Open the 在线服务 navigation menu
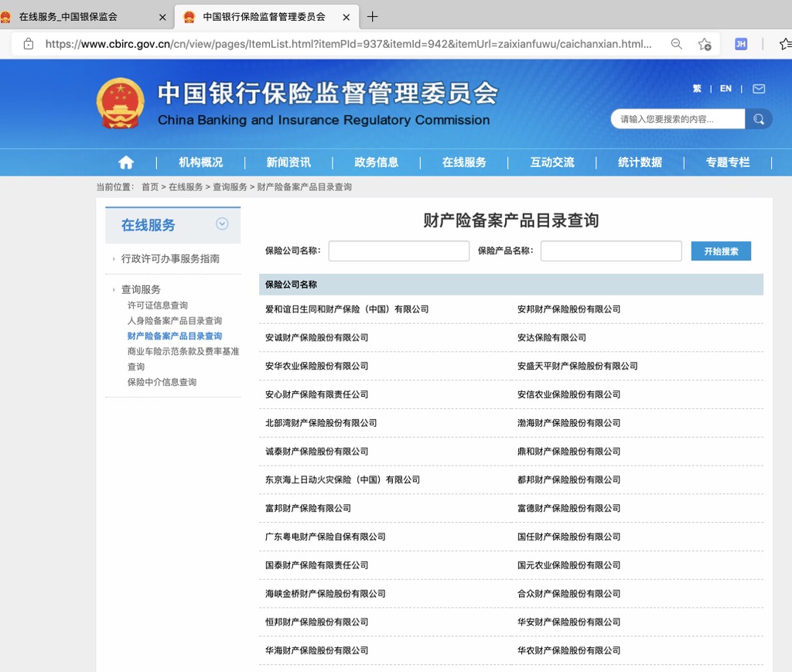Viewport: 792px width, 672px height. (x=464, y=162)
